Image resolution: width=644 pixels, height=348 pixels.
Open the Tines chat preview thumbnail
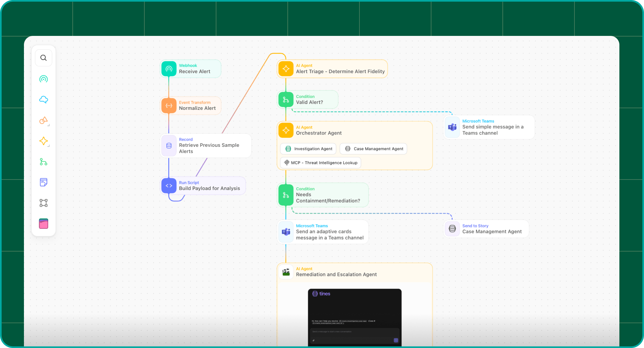[x=355, y=318]
